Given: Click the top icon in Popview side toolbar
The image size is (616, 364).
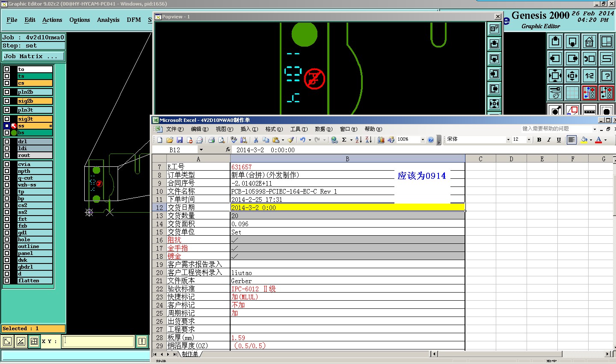Looking at the screenshot, I should click(494, 29).
